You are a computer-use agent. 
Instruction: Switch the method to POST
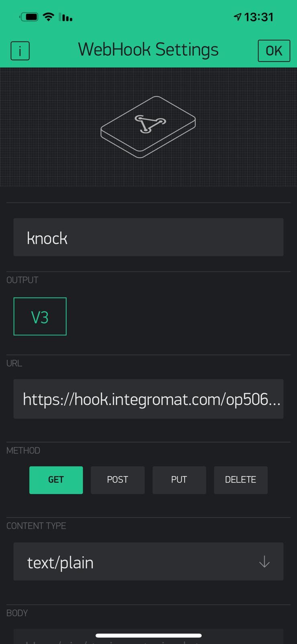coord(117,480)
